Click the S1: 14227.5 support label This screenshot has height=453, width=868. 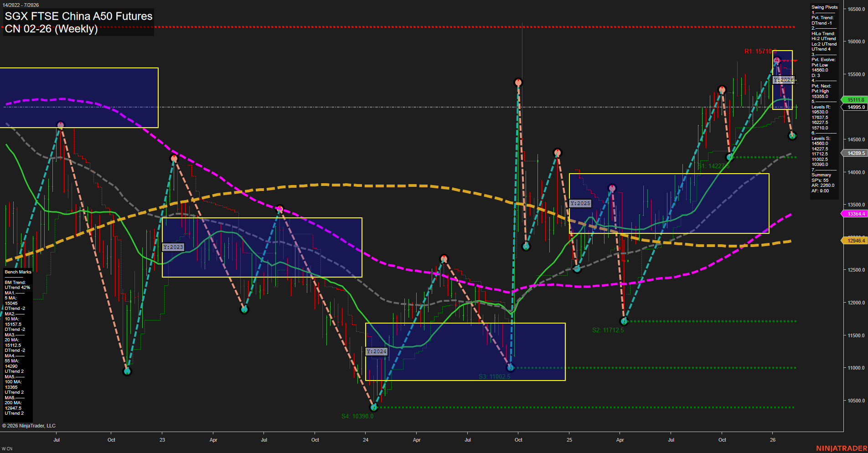(713, 166)
